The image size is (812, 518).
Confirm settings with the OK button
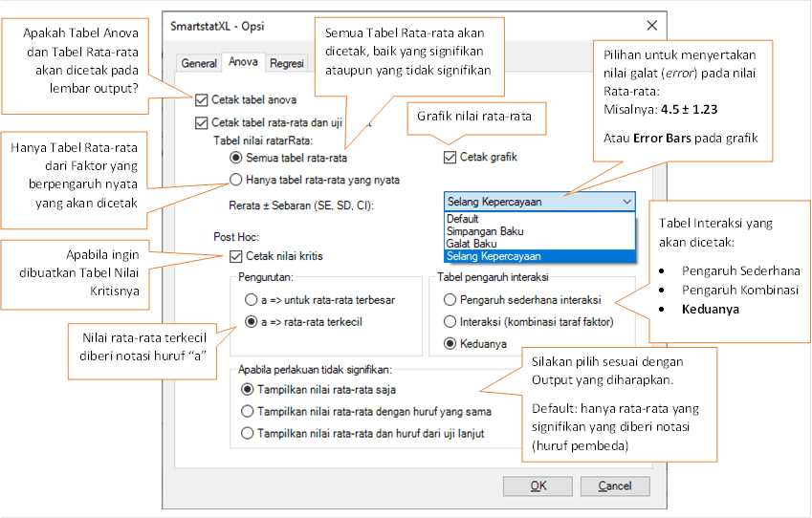(x=538, y=486)
